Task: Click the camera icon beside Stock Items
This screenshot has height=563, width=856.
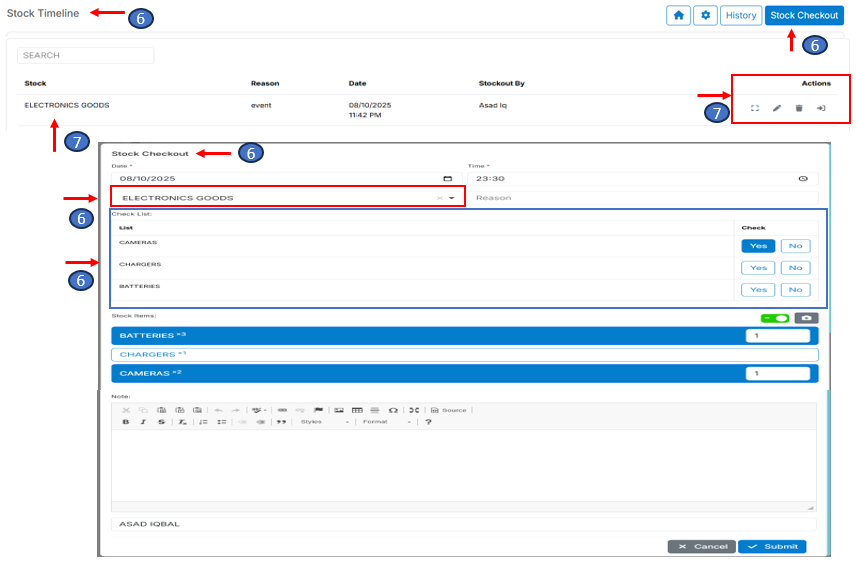Action: click(x=806, y=318)
